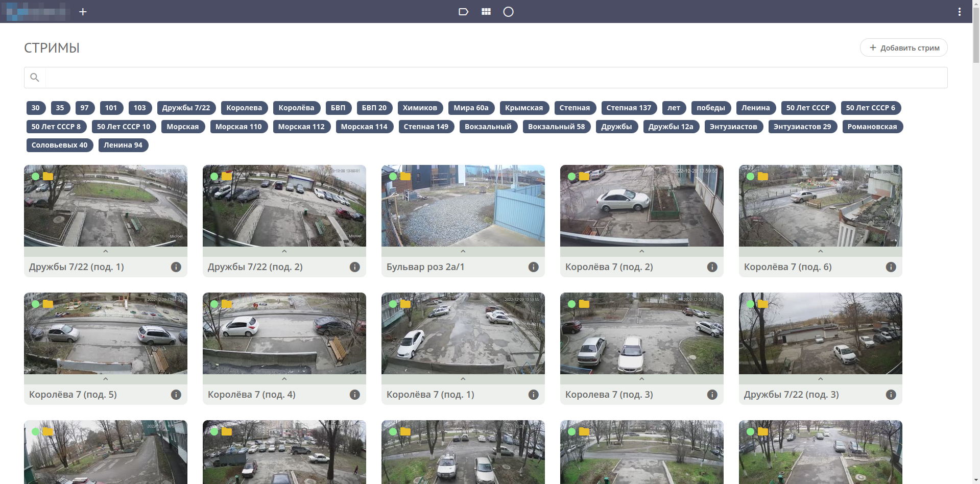980x484 pixels.
Task: Open the Бульвар роз 2а/1 camera thumbnail
Action: (x=463, y=206)
